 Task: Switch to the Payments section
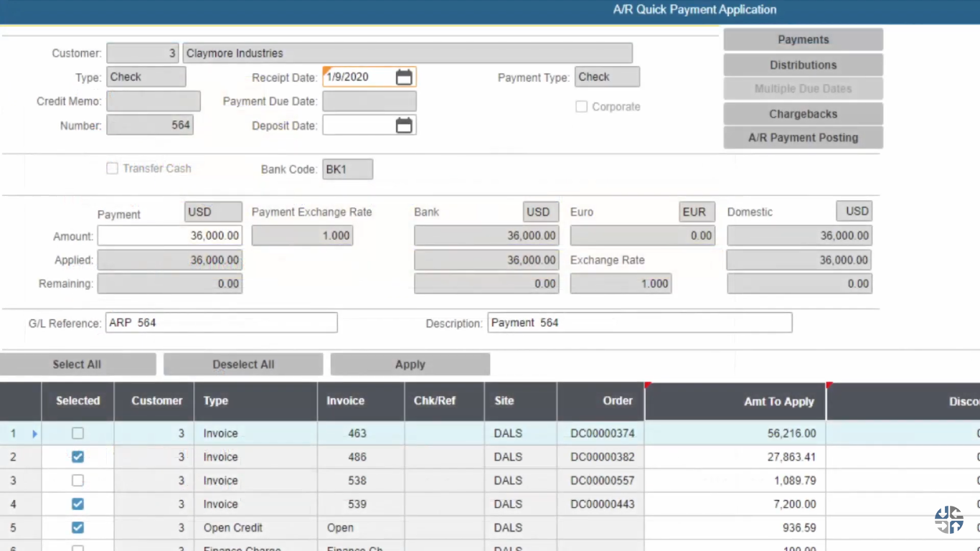[803, 39]
